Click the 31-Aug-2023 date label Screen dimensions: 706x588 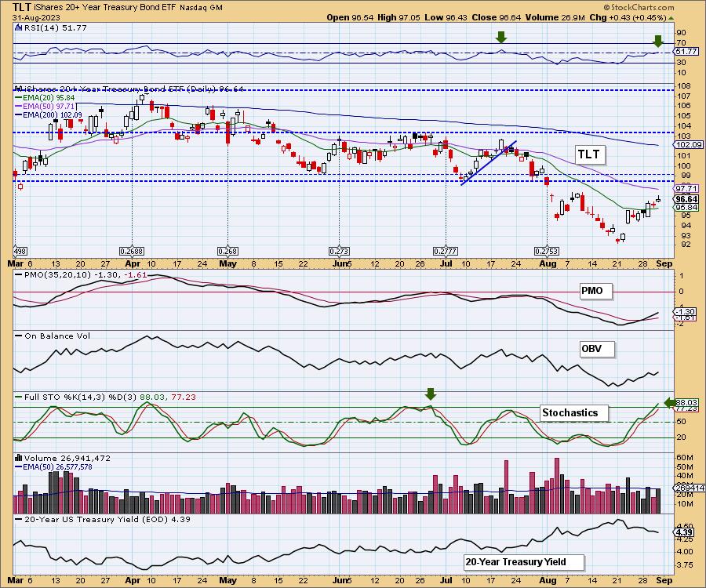click(x=36, y=17)
